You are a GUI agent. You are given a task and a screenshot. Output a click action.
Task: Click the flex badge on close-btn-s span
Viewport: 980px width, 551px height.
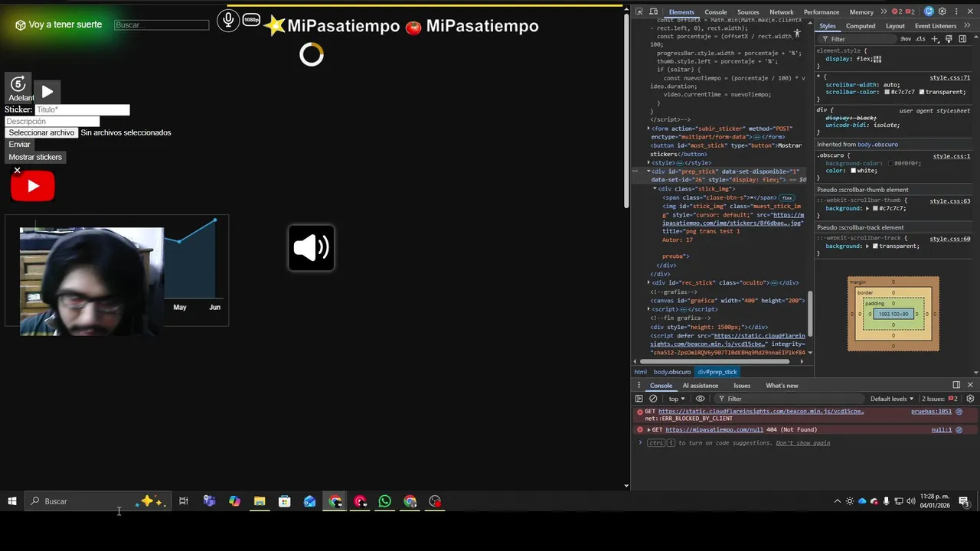[787, 197]
